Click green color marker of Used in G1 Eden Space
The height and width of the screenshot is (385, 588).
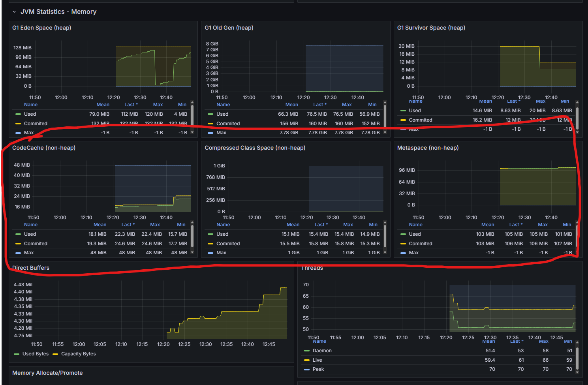(x=18, y=114)
